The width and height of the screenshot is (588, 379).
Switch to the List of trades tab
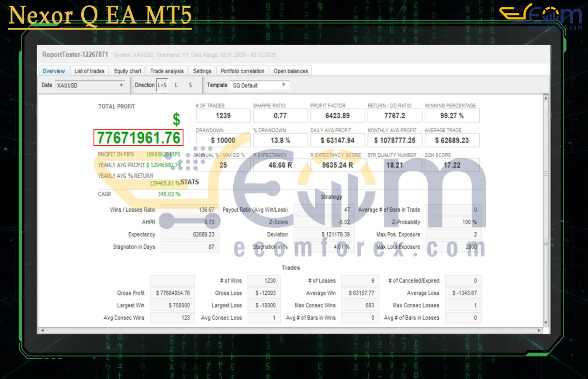click(x=90, y=71)
